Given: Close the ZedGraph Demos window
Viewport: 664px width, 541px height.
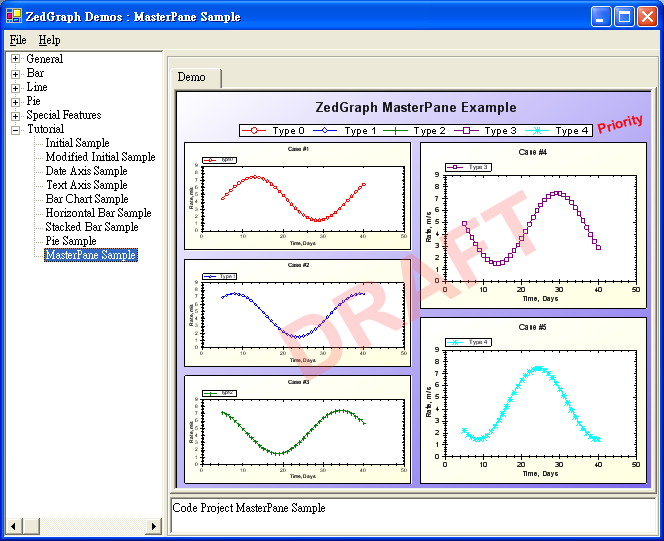Looking at the screenshot, I should coord(647,17).
